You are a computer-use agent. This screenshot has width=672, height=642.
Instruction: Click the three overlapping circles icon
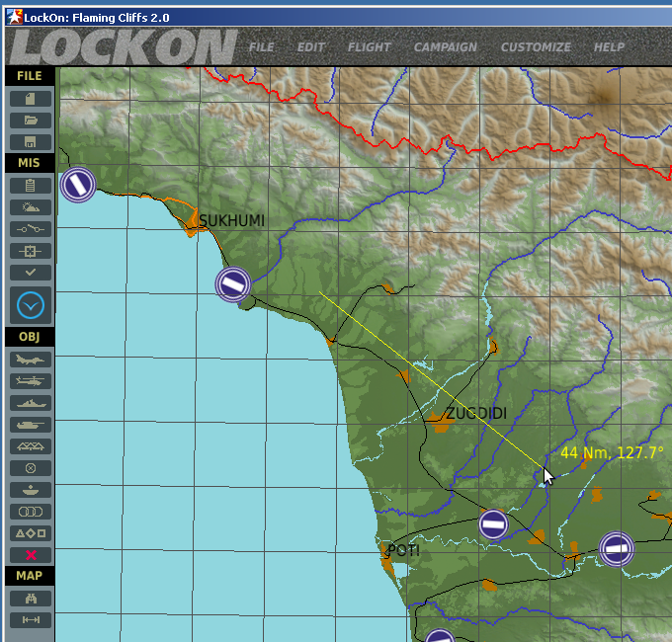point(31,512)
